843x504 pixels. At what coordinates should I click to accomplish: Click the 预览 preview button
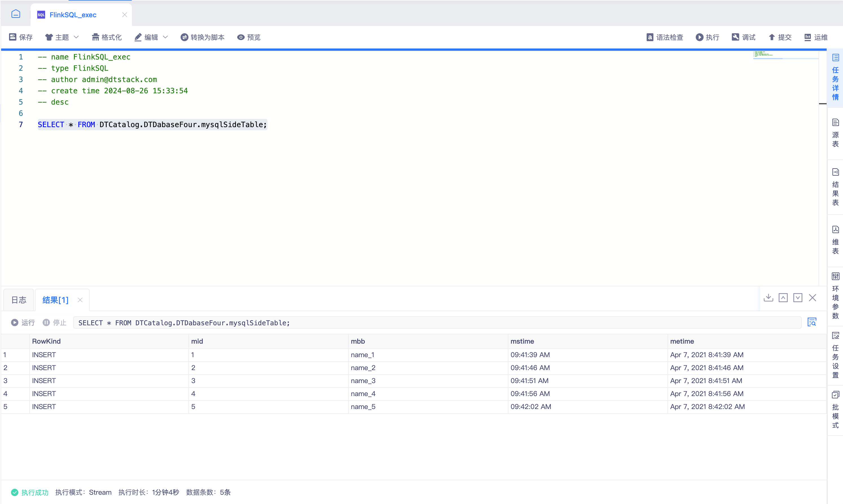(249, 37)
